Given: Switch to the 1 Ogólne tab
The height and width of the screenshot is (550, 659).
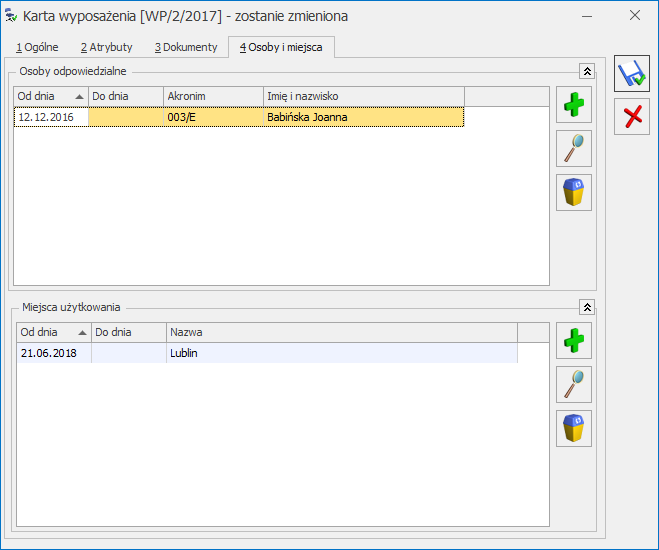Looking at the screenshot, I should click(37, 47).
